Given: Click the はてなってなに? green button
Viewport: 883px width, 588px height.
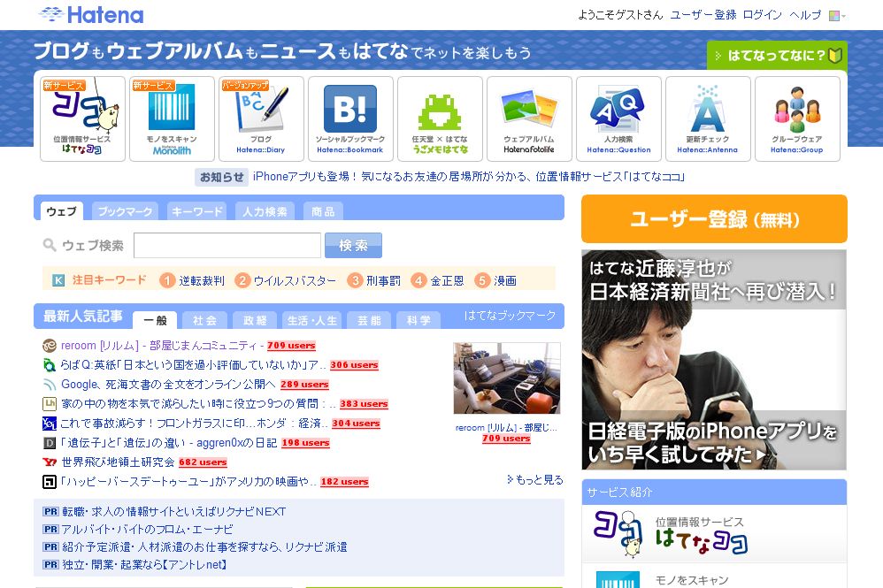Looking at the screenshot, I should 777,55.
